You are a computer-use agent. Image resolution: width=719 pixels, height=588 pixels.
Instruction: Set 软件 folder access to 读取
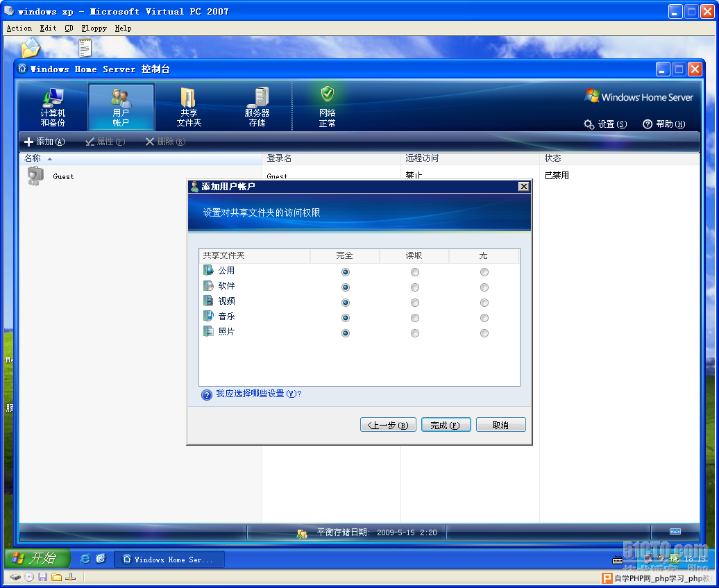click(x=415, y=287)
